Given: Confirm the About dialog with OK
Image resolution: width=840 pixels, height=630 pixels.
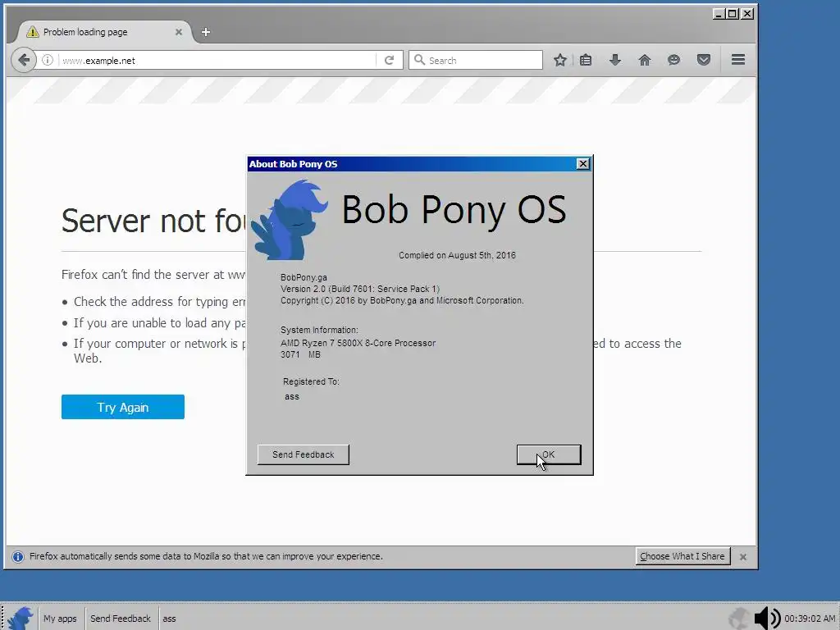Looking at the screenshot, I should click(x=549, y=454).
